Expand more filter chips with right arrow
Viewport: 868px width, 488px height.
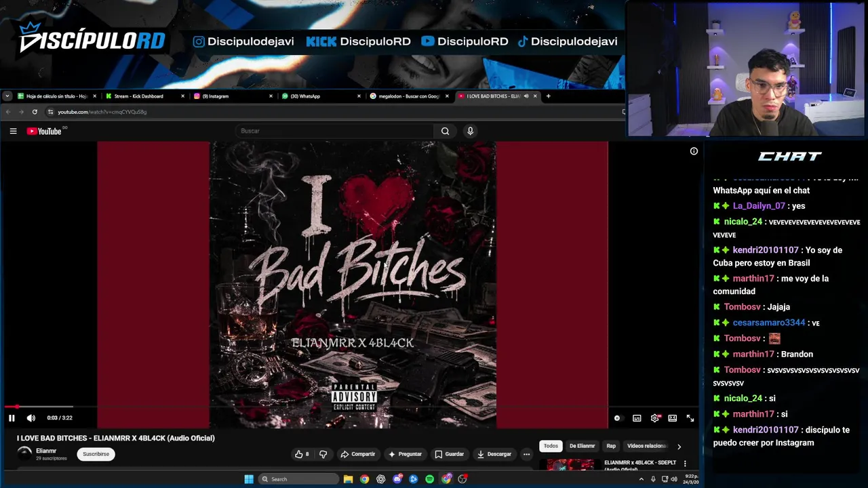point(679,447)
